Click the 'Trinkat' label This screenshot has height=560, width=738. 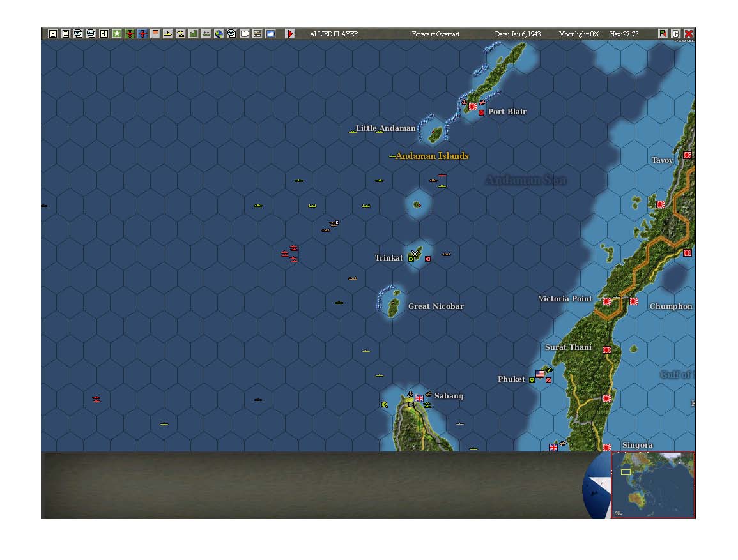pyautogui.click(x=388, y=258)
